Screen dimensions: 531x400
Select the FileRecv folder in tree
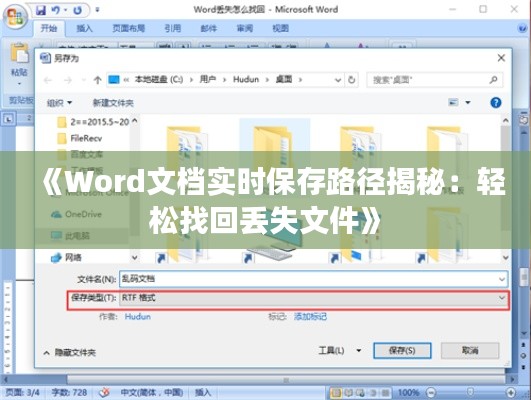coord(80,138)
